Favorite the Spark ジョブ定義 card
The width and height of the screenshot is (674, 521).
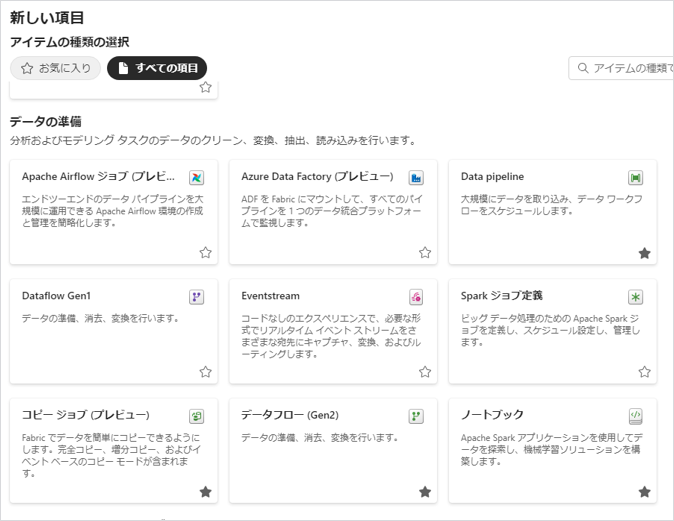[x=644, y=372]
